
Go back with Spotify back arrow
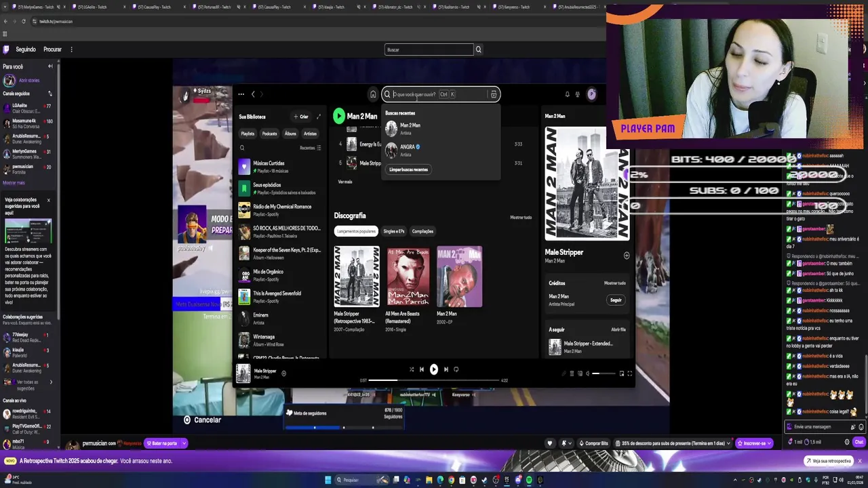(253, 94)
